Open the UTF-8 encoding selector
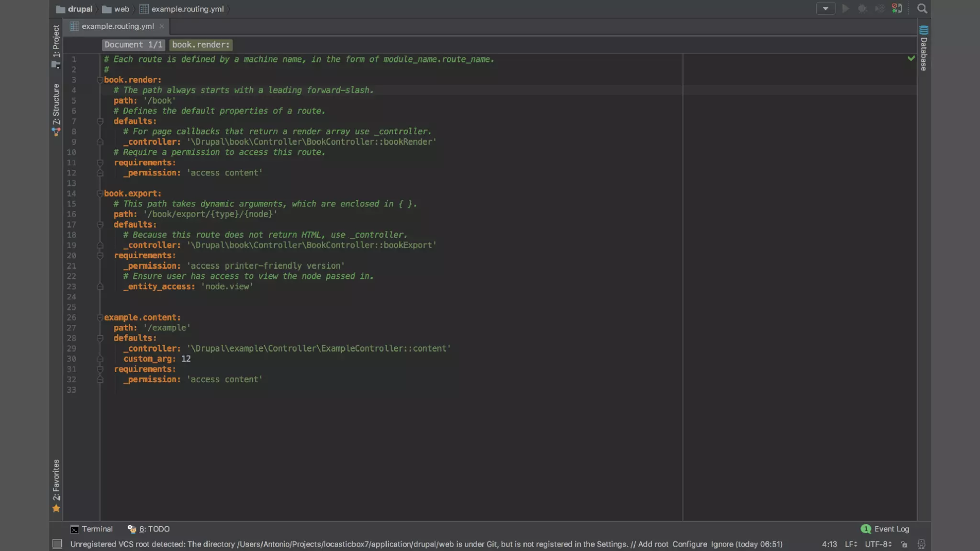 [x=878, y=544]
